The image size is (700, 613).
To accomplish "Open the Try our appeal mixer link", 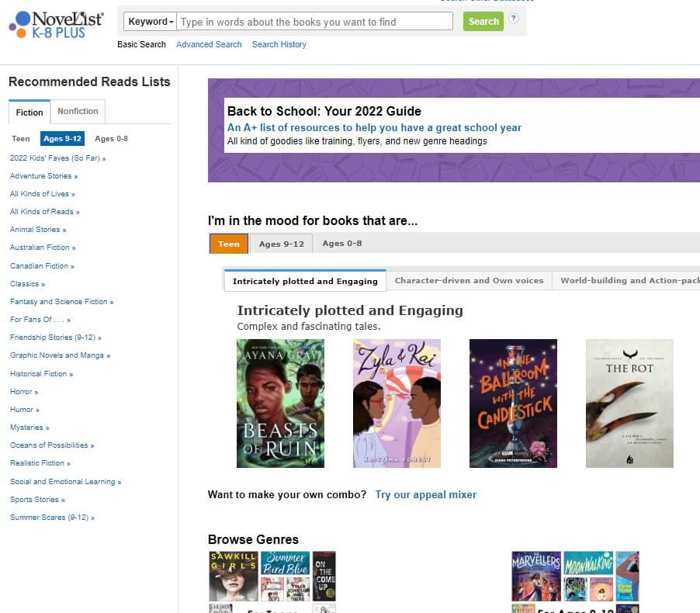I will 425,495.
